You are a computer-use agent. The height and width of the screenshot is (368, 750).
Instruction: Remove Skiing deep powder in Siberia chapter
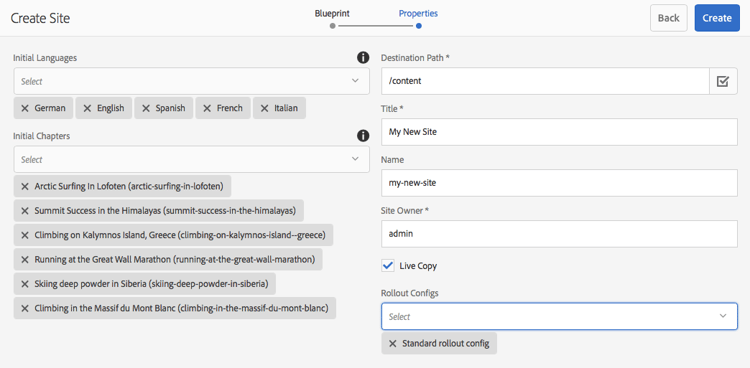(x=25, y=284)
